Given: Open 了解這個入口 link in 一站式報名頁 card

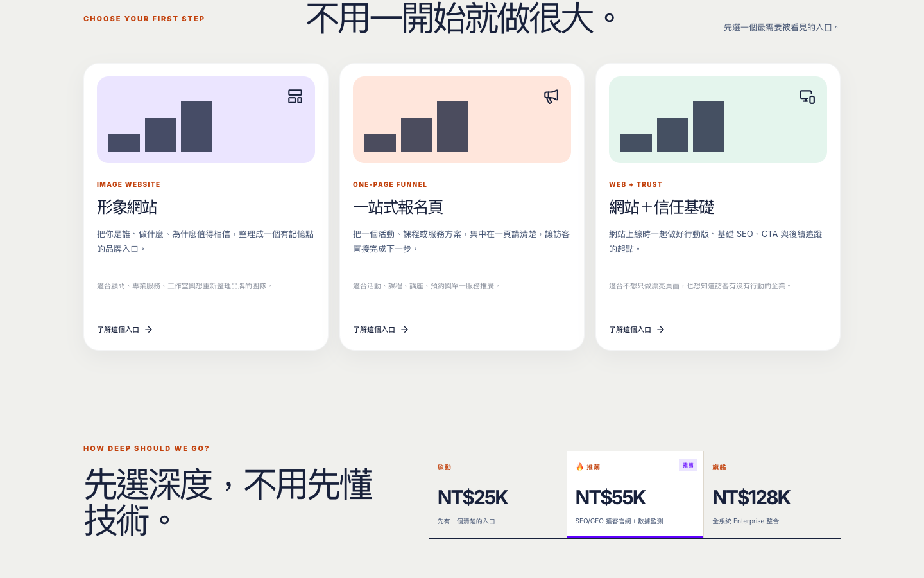Looking at the screenshot, I should [381, 329].
